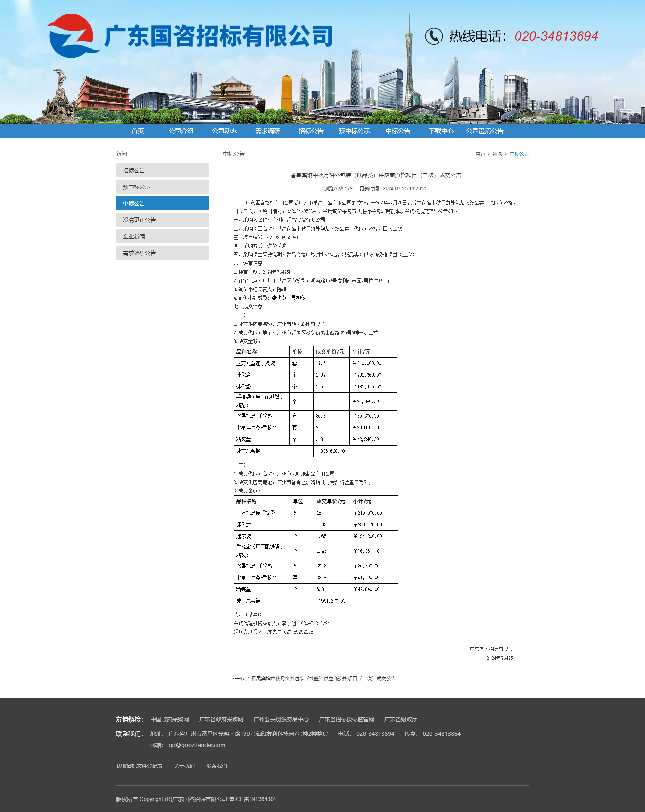Select 需求调研 in the navigation bar
Screen dimensions: 645x812
coord(268,131)
